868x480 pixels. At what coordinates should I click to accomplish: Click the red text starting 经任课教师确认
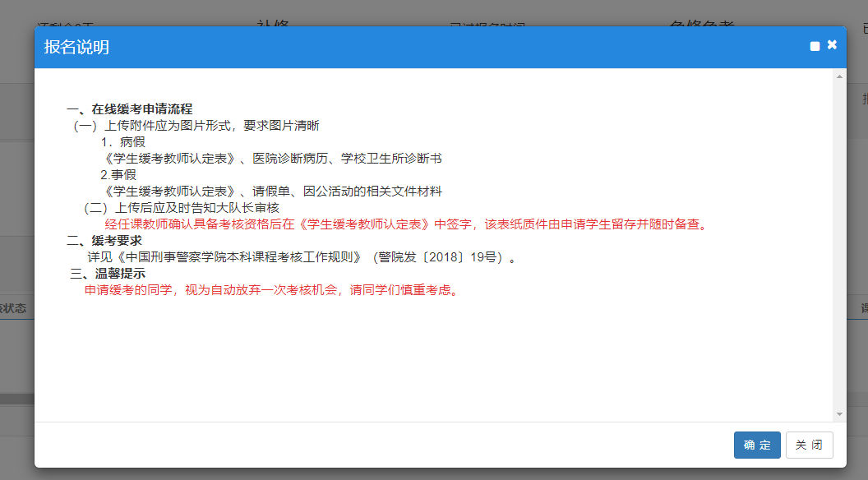point(405,224)
